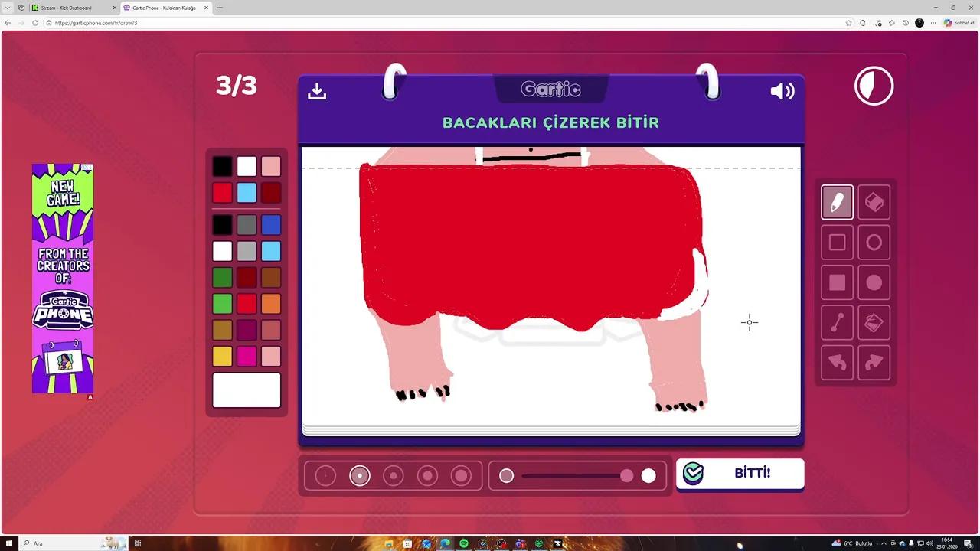Pick the straight line tool

point(837,323)
